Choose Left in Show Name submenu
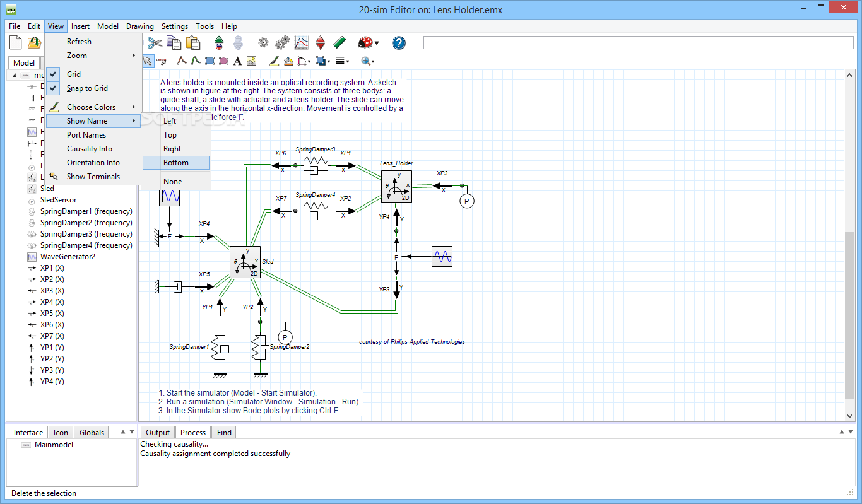Image resolution: width=862 pixels, height=504 pixels. click(x=176, y=121)
